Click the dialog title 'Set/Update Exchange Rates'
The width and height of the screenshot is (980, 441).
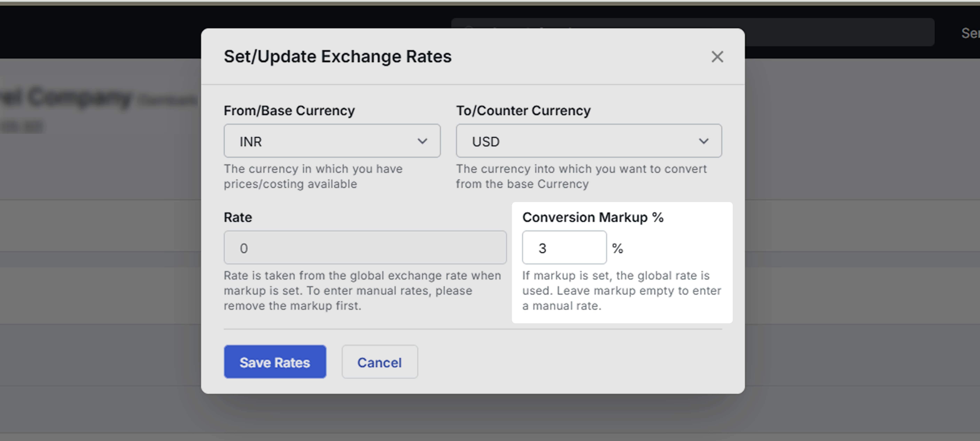click(337, 57)
